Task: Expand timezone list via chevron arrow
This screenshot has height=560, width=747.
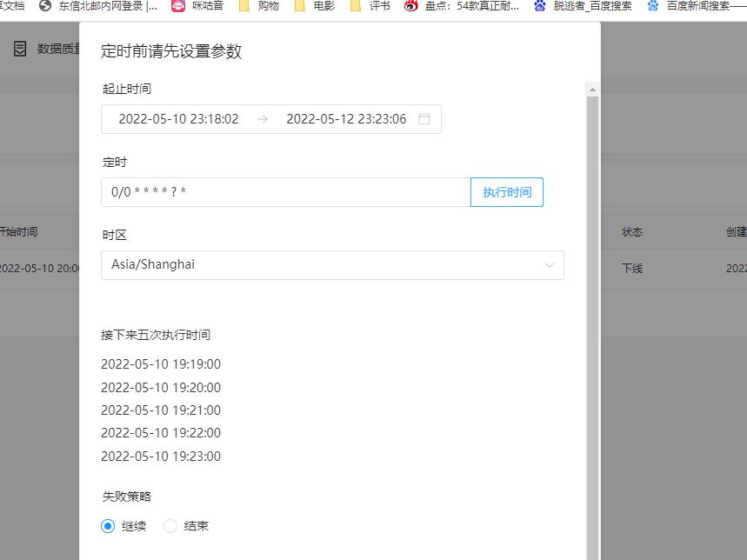Action: pos(550,265)
